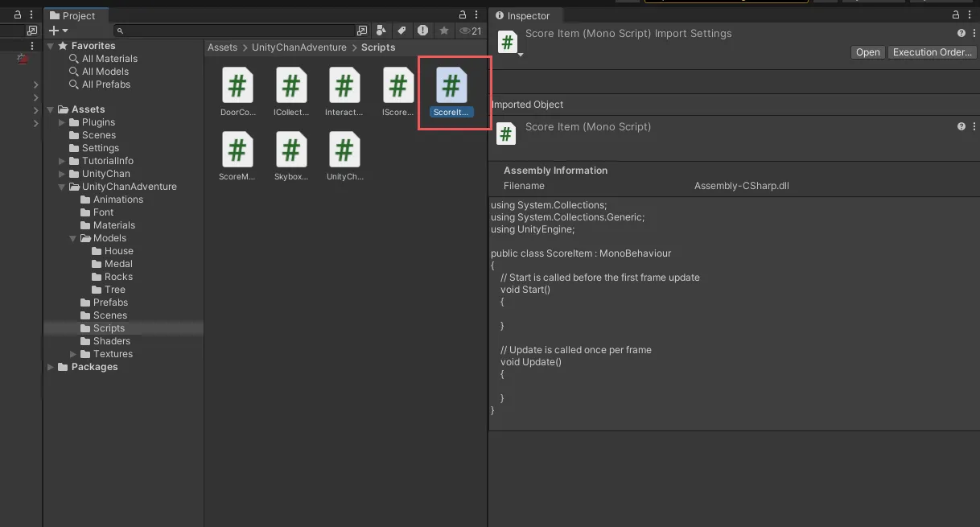980x527 pixels.
Task: Click the Search by Label tag icon
Action: pos(401,31)
